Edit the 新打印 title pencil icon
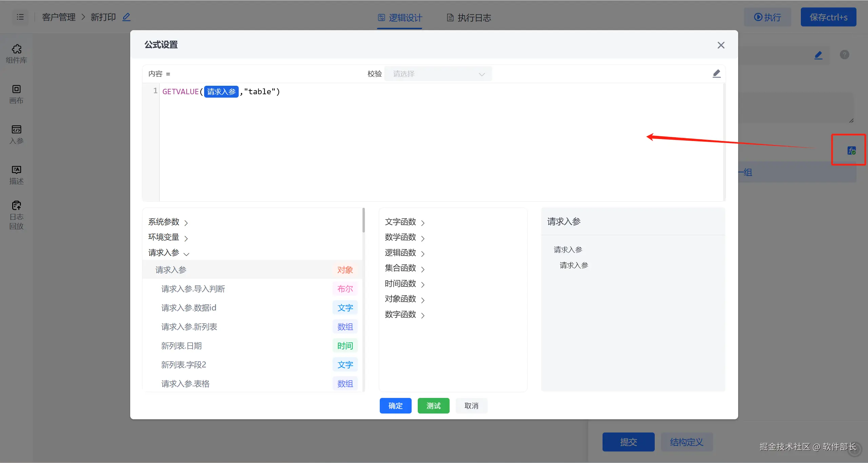This screenshot has width=868, height=463. 126,17
